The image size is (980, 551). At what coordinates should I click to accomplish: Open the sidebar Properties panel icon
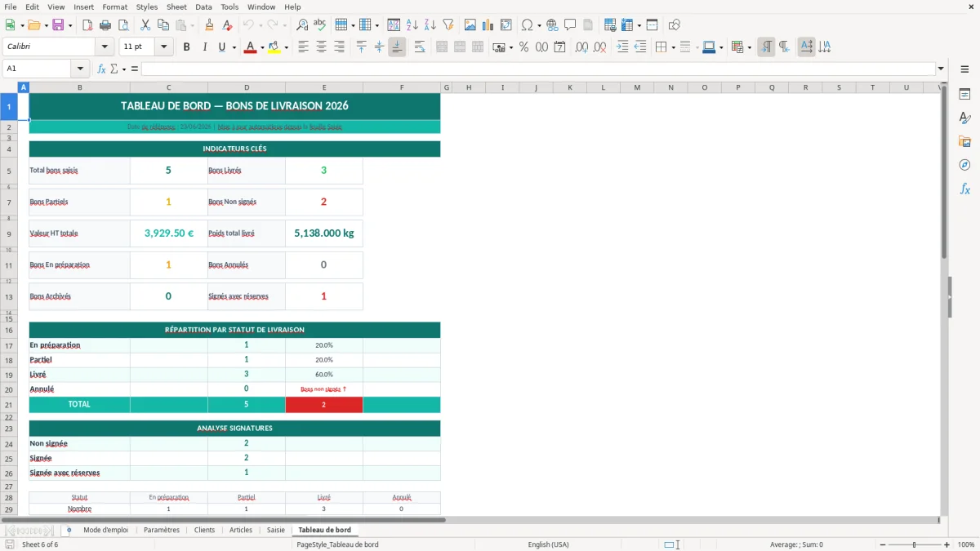pos(964,95)
